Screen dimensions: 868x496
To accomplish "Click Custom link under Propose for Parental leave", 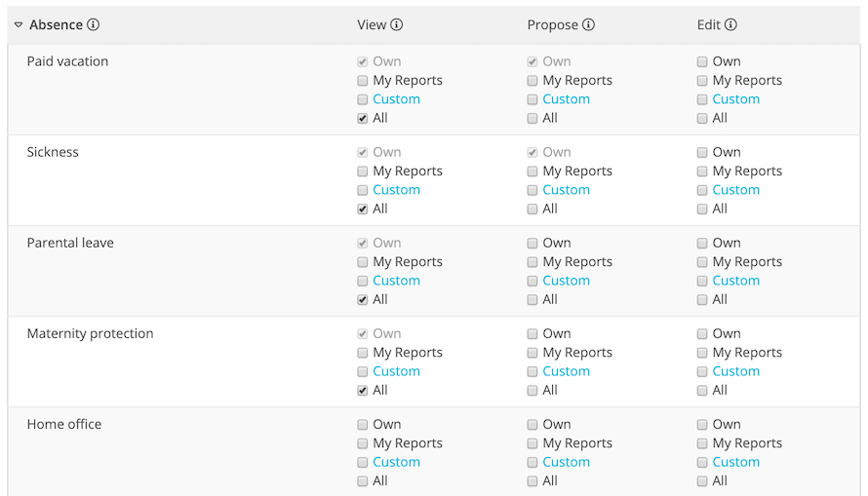I will 566,281.
